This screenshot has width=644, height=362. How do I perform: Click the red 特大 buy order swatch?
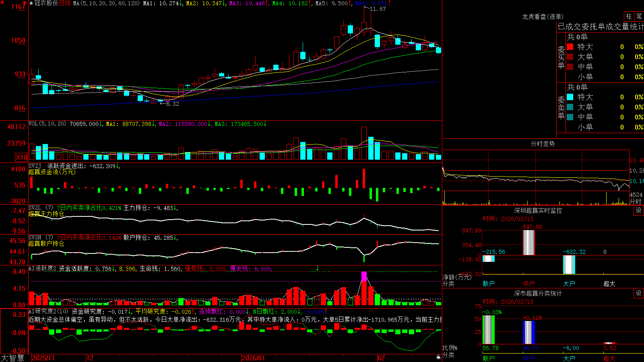[x=570, y=47]
